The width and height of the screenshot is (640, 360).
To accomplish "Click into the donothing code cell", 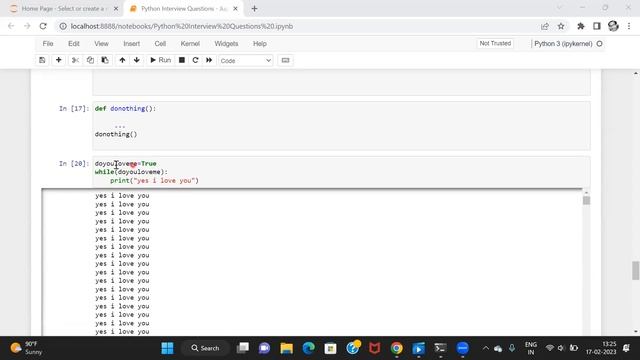I will (341, 126).
